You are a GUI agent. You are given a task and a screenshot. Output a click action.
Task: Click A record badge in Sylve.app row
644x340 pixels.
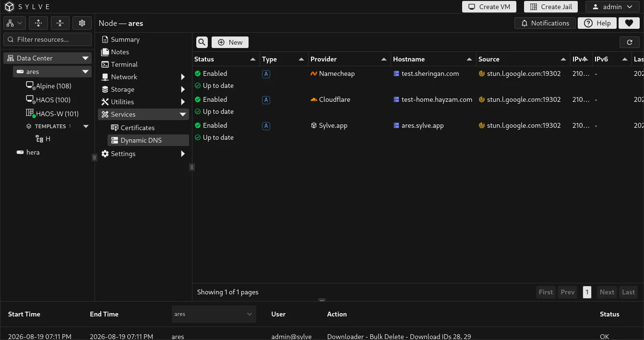[266, 126]
